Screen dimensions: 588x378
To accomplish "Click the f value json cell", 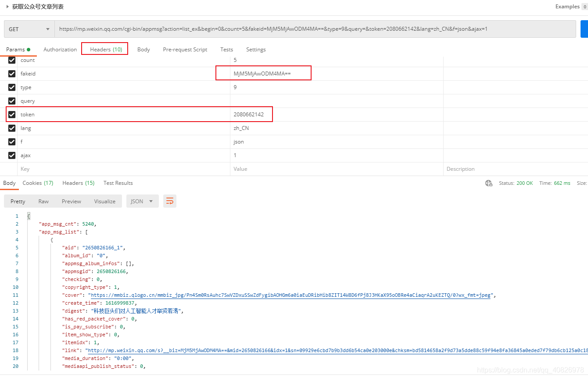I will [x=337, y=142].
